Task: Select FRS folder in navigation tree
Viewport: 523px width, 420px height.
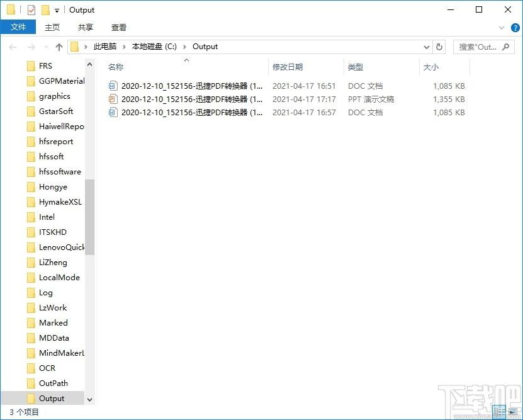Action: click(x=45, y=66)
